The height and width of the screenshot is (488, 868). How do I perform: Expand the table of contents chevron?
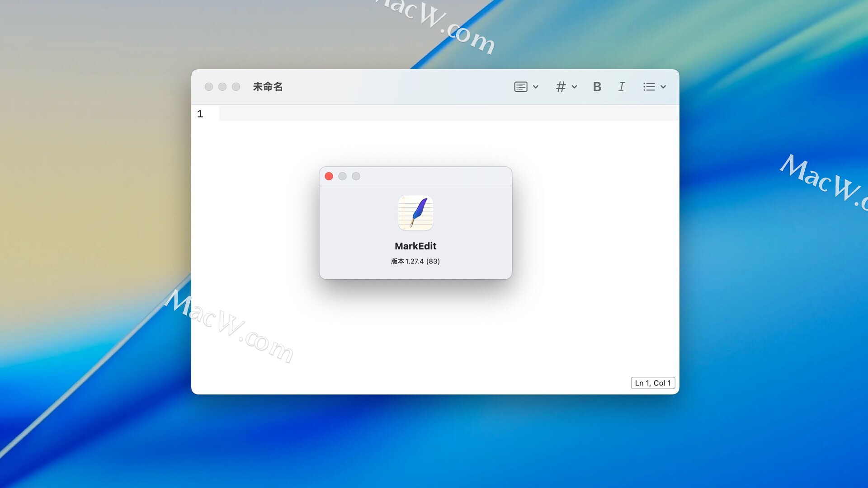(536, 87)
